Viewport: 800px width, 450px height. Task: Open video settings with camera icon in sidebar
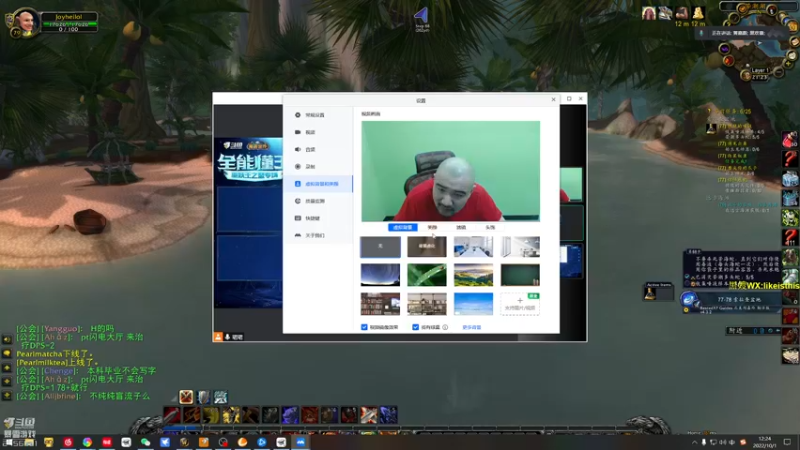click(x=317, y=132)
